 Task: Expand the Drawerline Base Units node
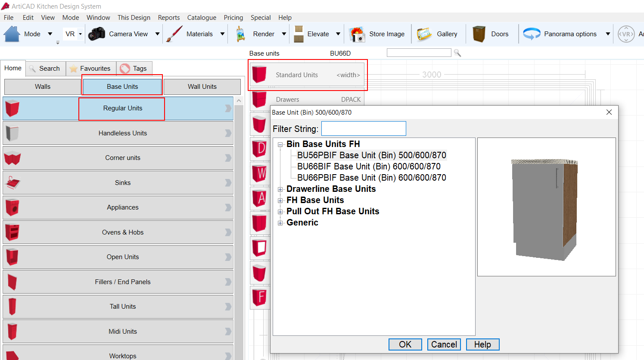click(x=280, y=189)
